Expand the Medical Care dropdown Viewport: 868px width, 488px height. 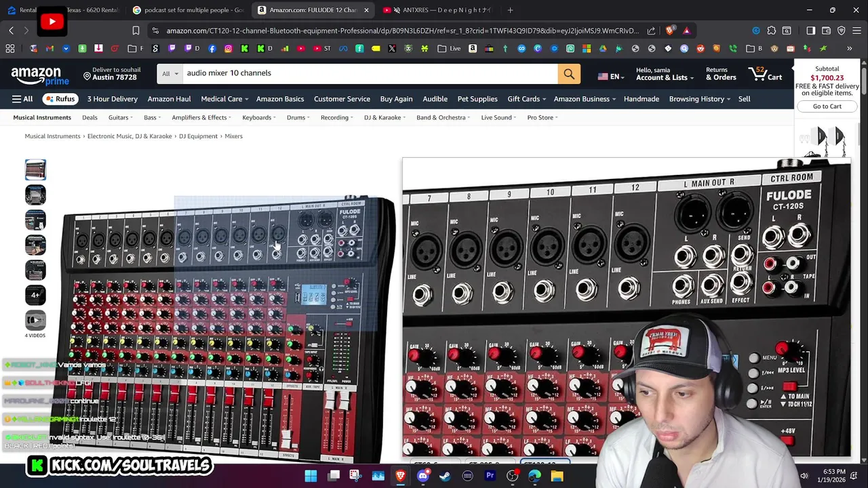point(224,99)
